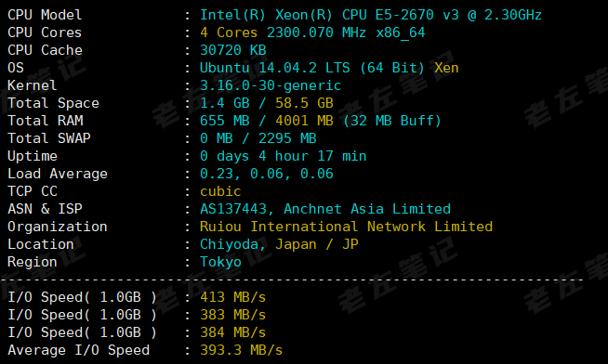Click the '4 Cores' CPU value
Screen dimensions: 608x364
point(229,32)
